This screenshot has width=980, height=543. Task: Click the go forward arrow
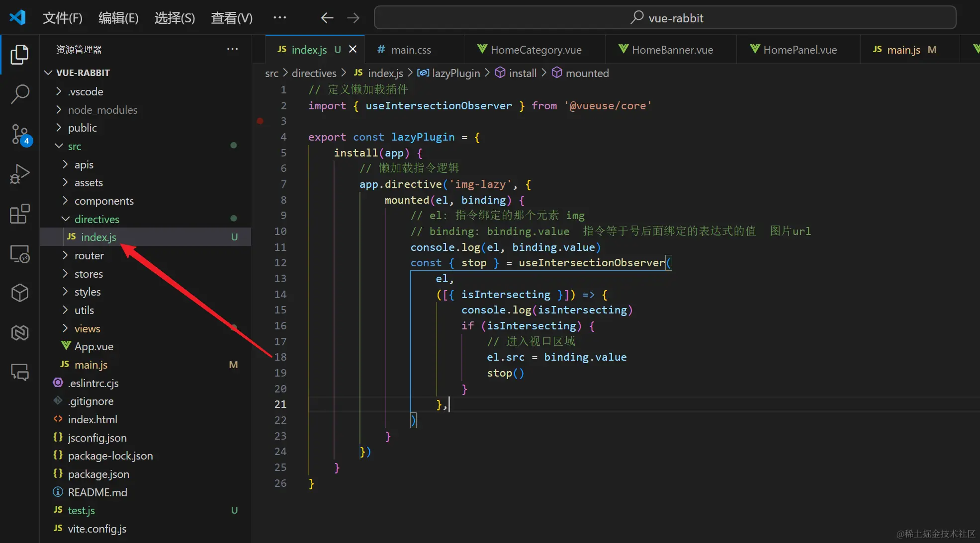point(353,18)
